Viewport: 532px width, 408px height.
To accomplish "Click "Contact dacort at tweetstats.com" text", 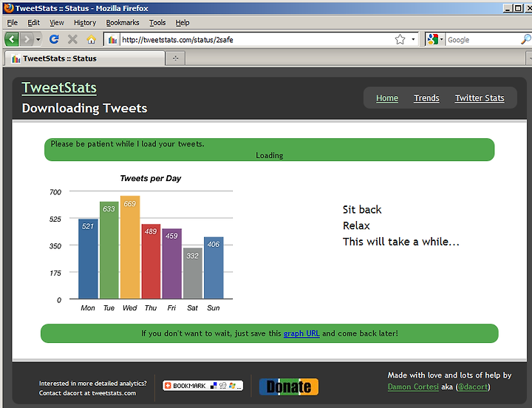I will [x=87, y=393].
